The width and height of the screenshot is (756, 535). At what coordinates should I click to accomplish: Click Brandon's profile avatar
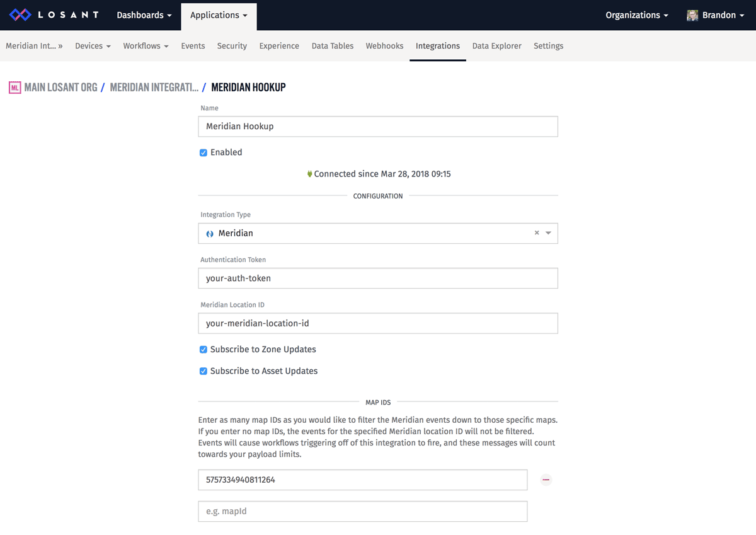[x=692, y=15]
